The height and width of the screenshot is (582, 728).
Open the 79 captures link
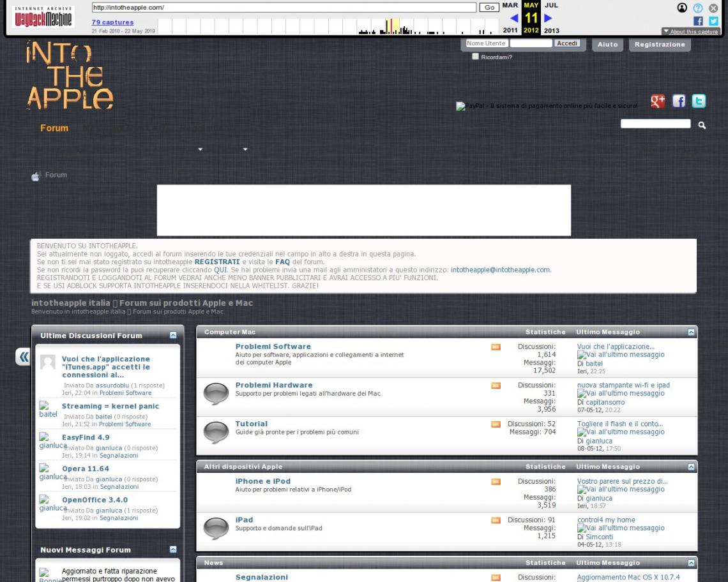click(x=112, y=22)
